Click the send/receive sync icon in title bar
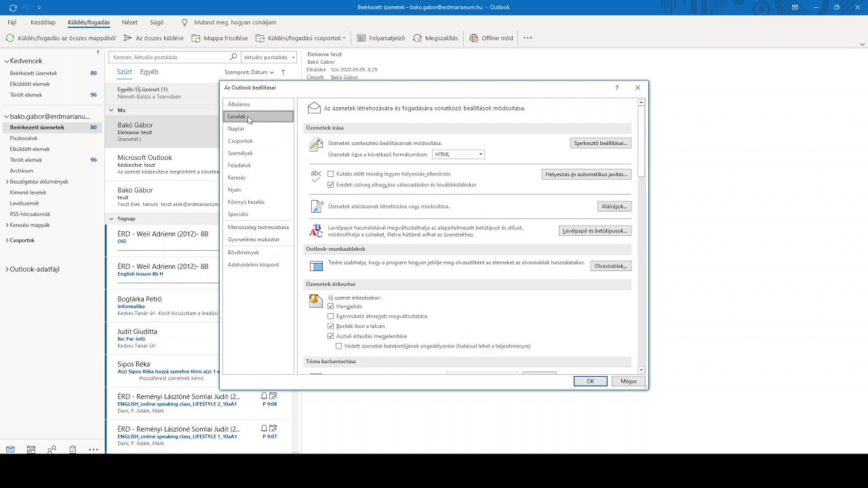This screenshot has width=868, height=488. (x=13, y=7)
